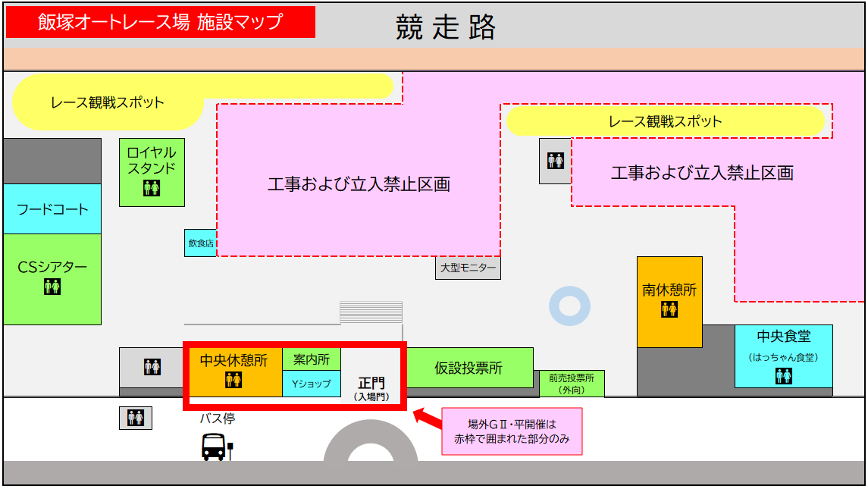Click the フードコート block
This screenshot has width=868, height=489.
pos(52,208)
